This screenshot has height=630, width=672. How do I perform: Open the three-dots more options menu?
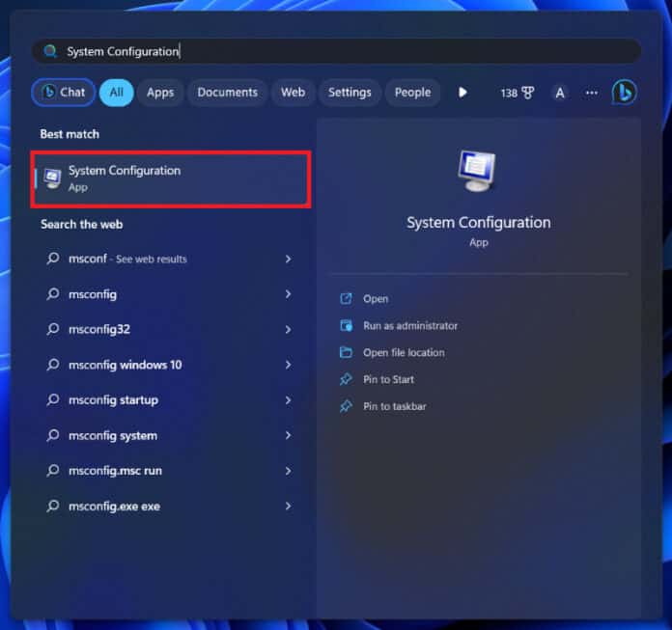tap(592, 93)
